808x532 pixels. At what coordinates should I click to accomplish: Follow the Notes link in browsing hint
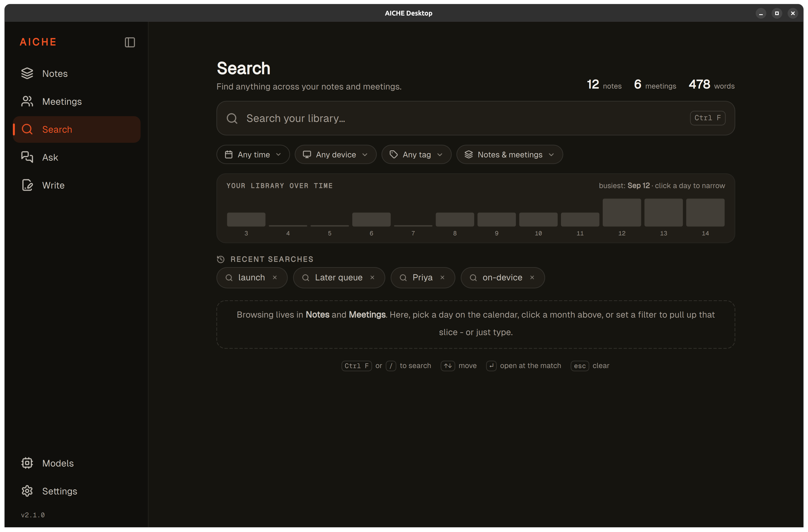(318, 315)
